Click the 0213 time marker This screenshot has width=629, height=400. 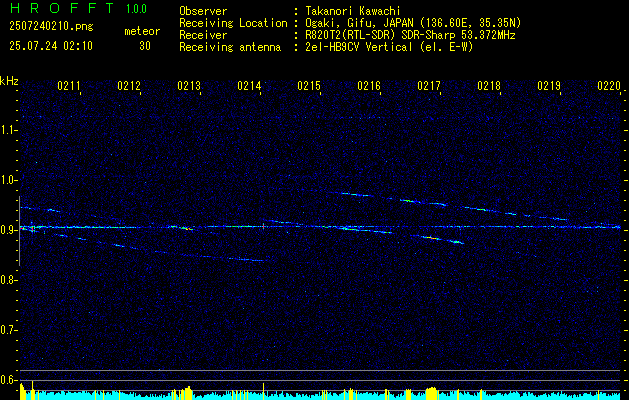189,86
